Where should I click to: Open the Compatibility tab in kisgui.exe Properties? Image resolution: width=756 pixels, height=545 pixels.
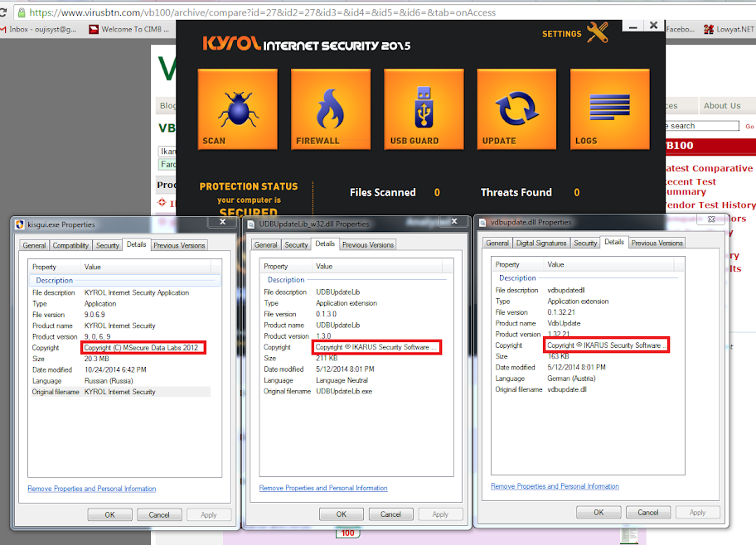pos(70,244)
